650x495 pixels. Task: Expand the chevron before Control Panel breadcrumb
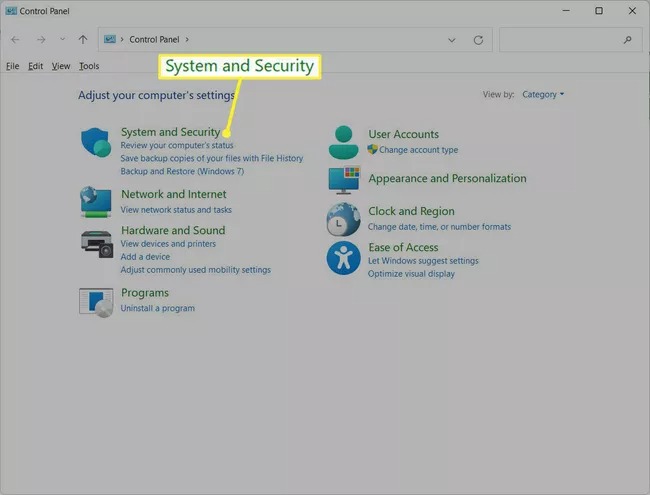point(122,39)
